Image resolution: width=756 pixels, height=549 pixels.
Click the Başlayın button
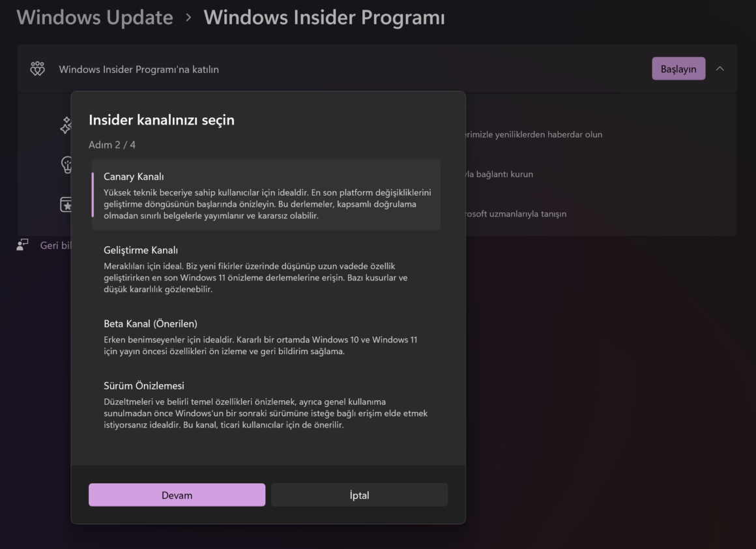click(x=678, y=69)
